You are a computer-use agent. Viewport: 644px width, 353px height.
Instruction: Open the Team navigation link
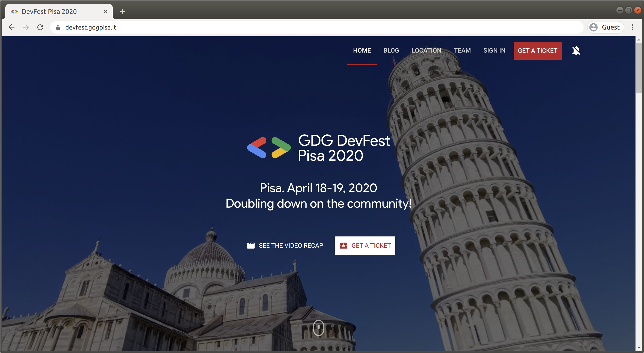tap(462, 51)
